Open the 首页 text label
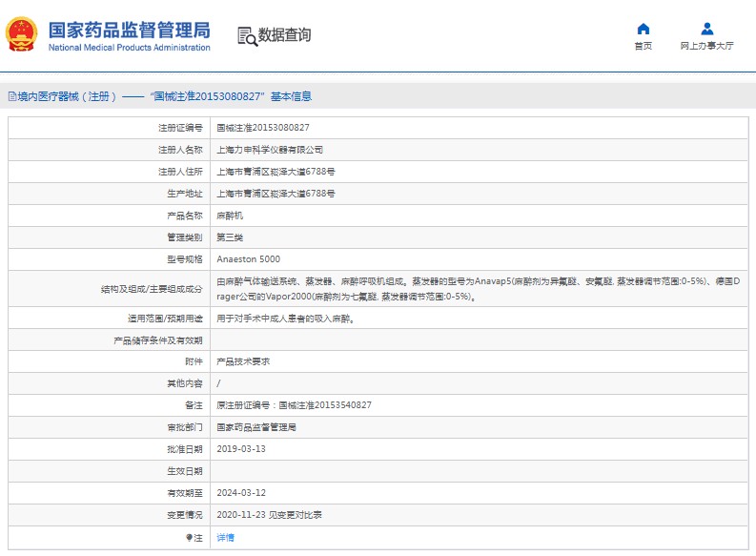Screen dimensions: 756x556 (643, 46)
